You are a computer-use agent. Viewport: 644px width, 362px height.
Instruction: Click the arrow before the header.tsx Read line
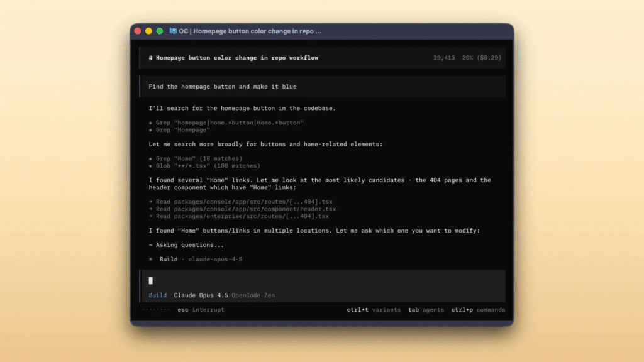click(x=151, y=209)
